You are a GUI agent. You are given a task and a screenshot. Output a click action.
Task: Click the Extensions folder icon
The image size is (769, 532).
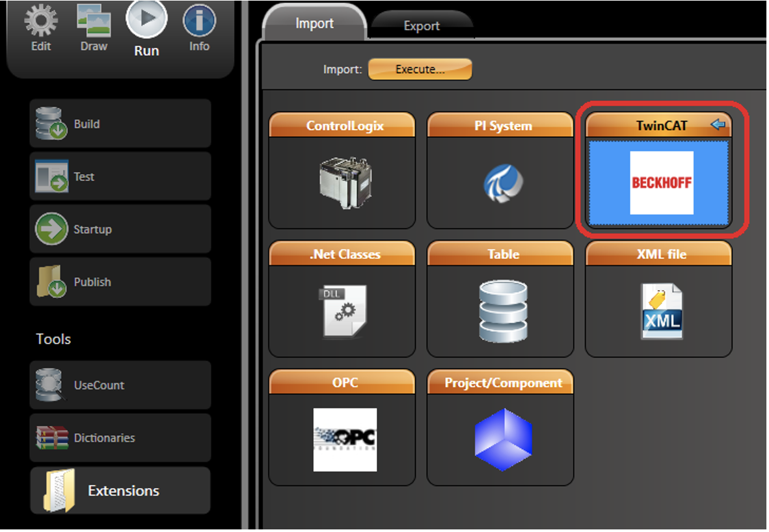(x=59, y=490)
